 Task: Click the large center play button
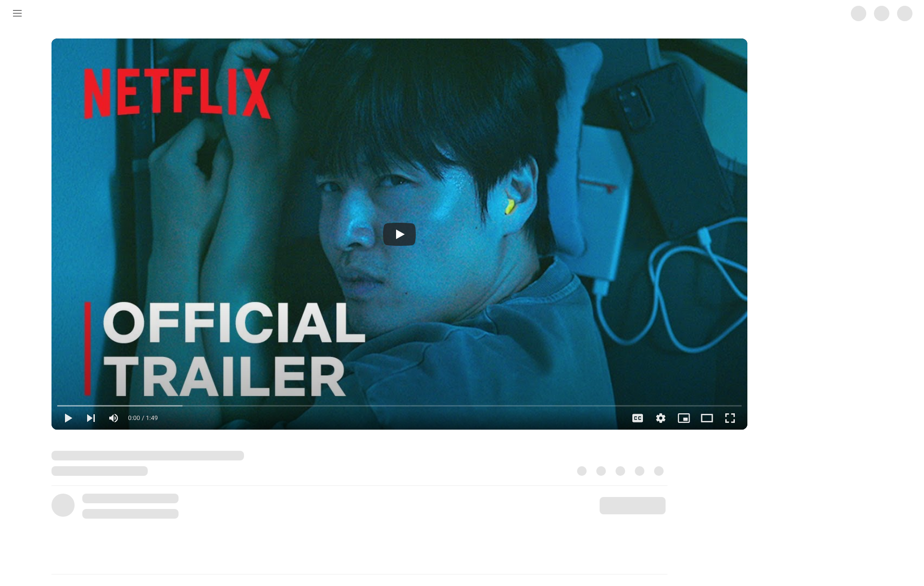(399, 234)
